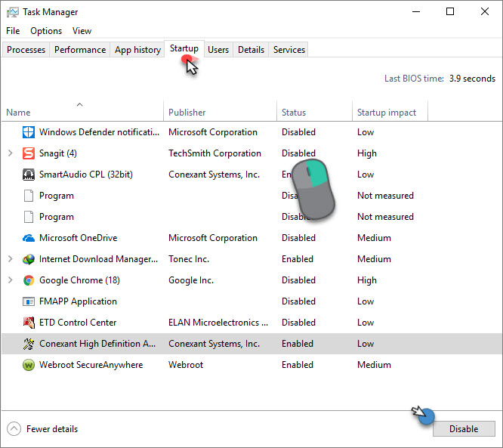Select the Snagit (4) entry name
Screen dimensions: 503x448
point(58,153)
